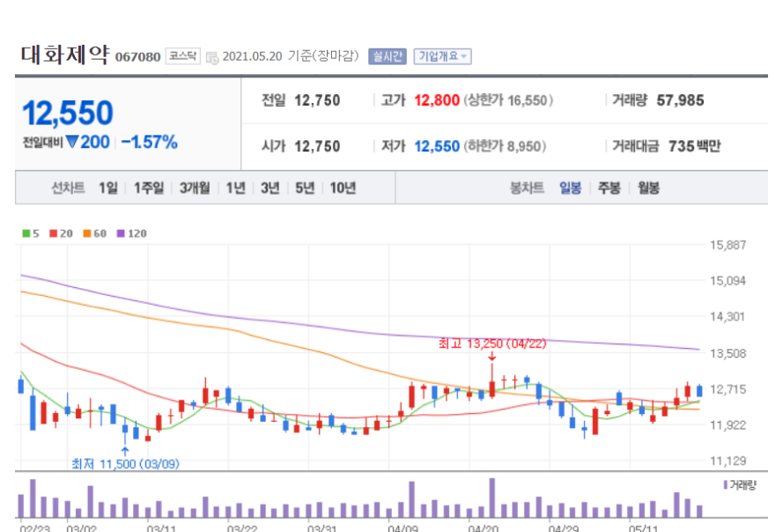Viewport: 783px width, 532px height.
Task: Click the 거래대금 735 백만 value
Action: [695, 146]
